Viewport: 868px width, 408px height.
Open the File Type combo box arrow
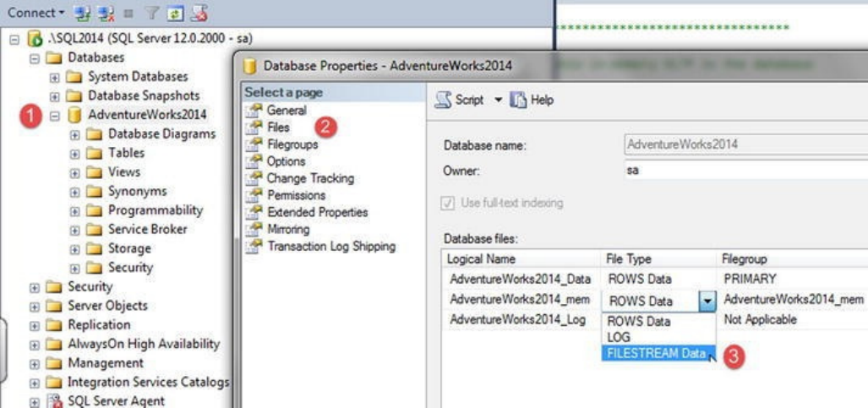pos(708,302)
